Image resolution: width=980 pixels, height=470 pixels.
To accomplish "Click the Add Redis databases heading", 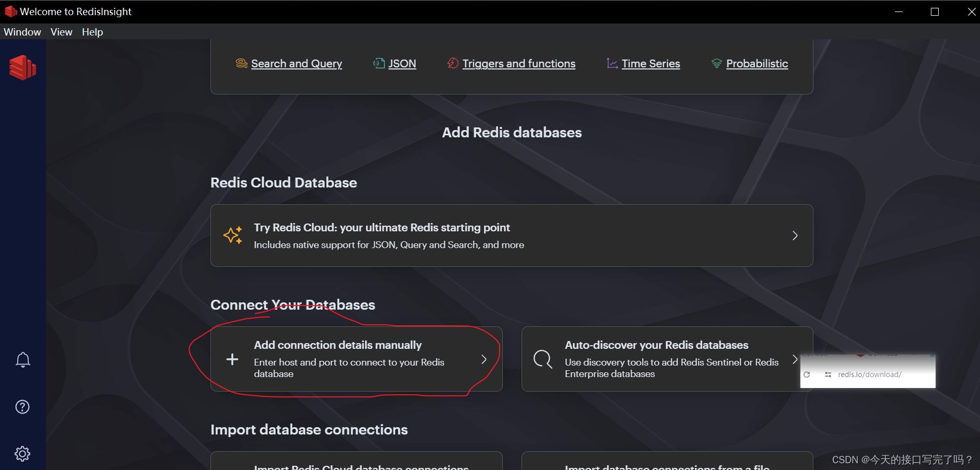I will click(512, 133).
